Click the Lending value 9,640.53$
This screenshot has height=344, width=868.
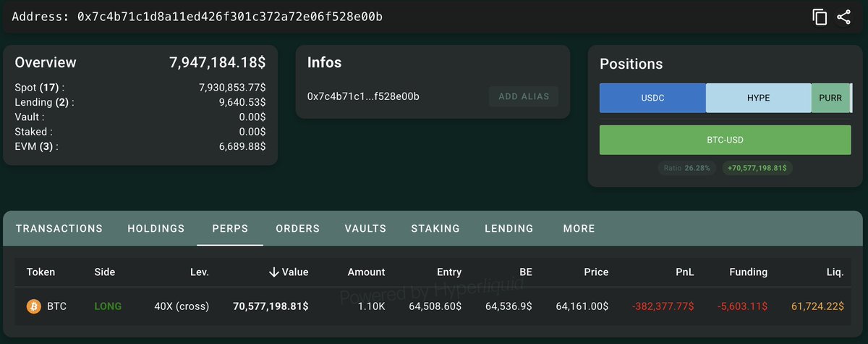click(x=242, y=102)
